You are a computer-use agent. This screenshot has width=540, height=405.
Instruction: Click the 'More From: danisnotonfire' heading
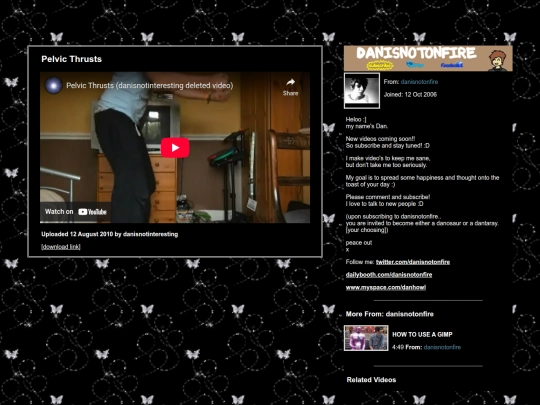tap(390, 314)
